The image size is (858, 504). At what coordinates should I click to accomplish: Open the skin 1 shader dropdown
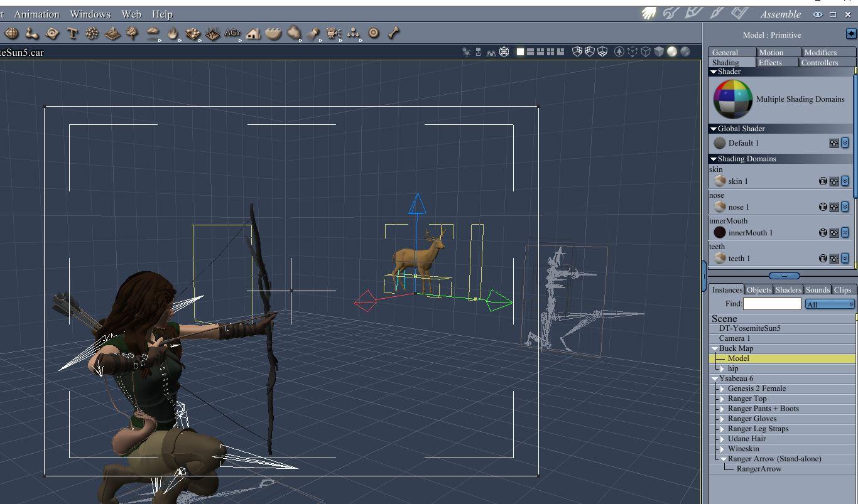(845, 181)
